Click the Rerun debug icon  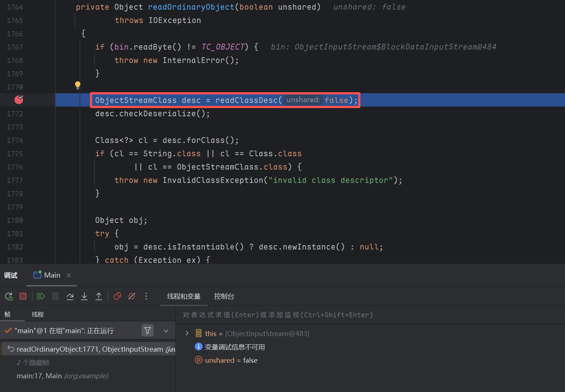(x=9, y=296)
